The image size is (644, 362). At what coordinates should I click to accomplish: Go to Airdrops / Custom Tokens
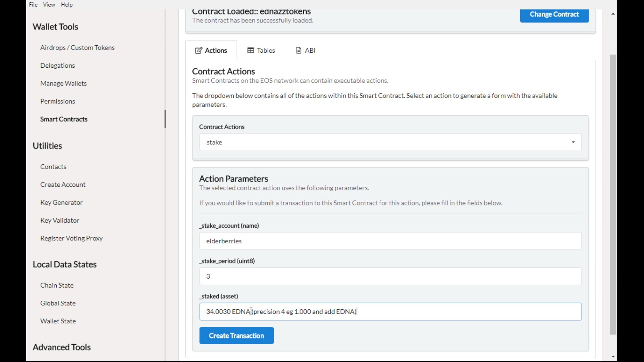tap(77, 48)
